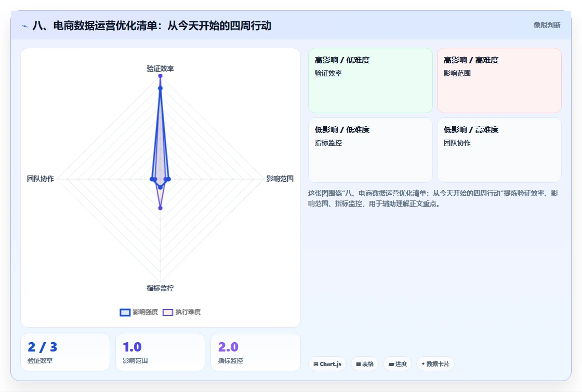Click the 表格 tag
The height and width of the screenshot is (392, 582).
[x=365, y=364]
